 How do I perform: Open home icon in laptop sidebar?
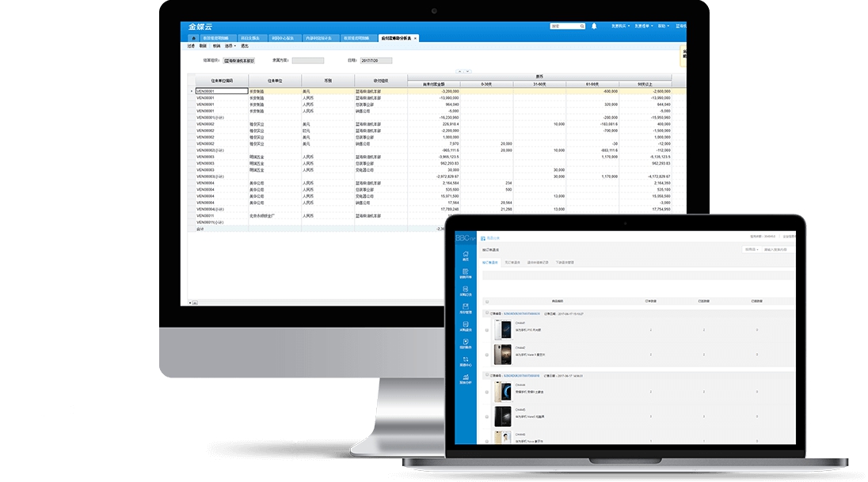tap(466, 255)
